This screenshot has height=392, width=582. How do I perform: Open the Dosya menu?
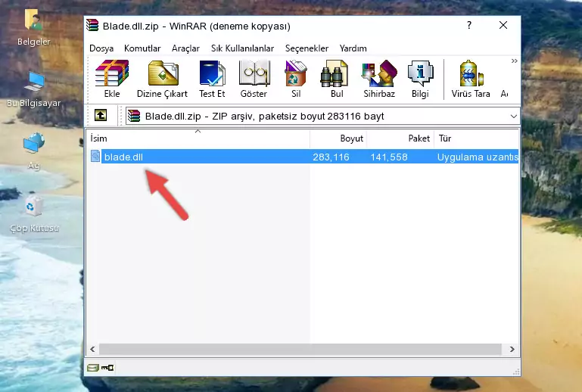click(101, 48)
